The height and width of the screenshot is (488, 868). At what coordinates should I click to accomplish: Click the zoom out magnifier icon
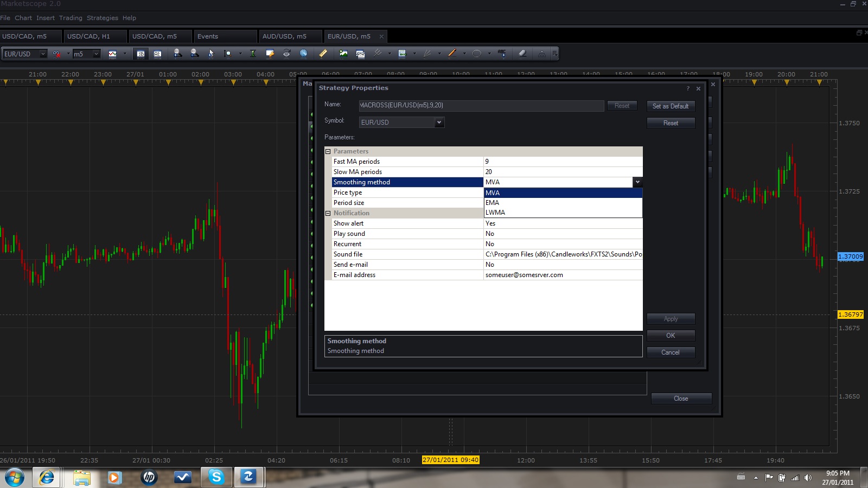194,54
